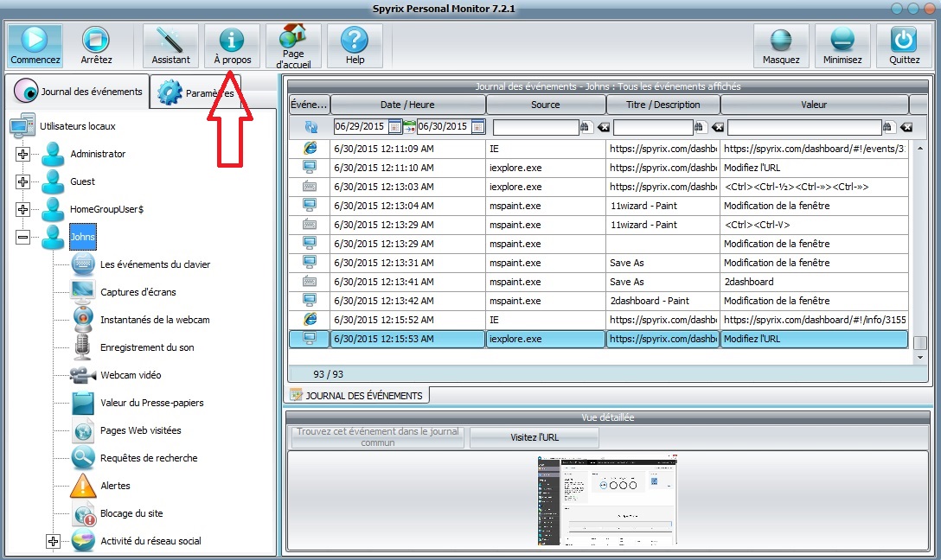This screenshot has height=560, width=941.
Task: Open Enregistrement du son microphone item
Action: tap(147, 347)
